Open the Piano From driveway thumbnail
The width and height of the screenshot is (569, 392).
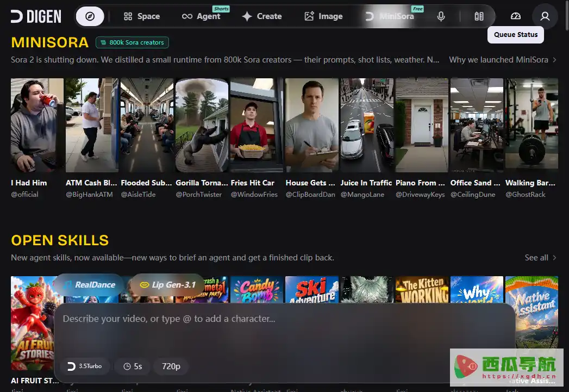click(x=422, y=125)
